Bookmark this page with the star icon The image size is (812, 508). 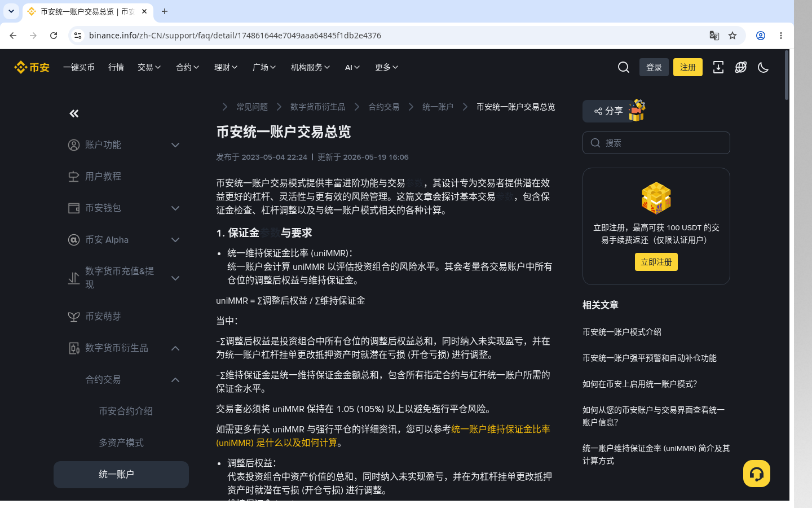[732, 36]
